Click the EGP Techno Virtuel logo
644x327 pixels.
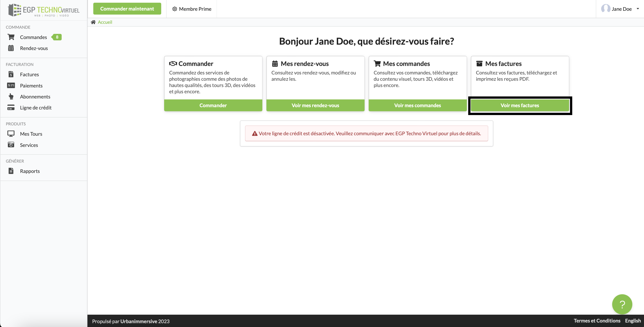[x=44, y=10]
